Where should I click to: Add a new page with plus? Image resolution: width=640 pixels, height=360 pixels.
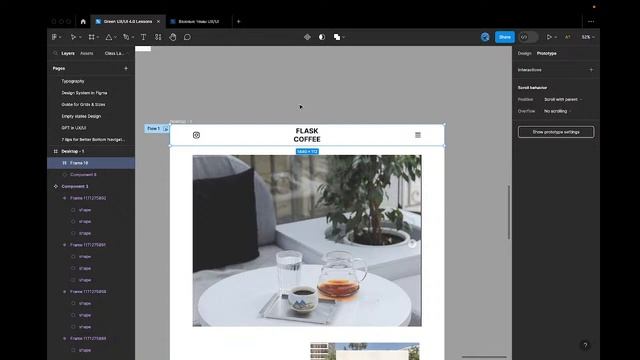pos(126,69)
